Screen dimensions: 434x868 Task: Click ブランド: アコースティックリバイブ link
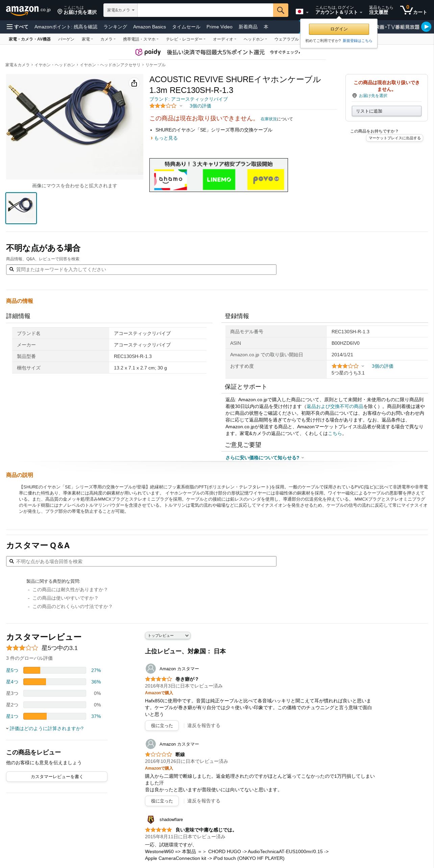189,99
